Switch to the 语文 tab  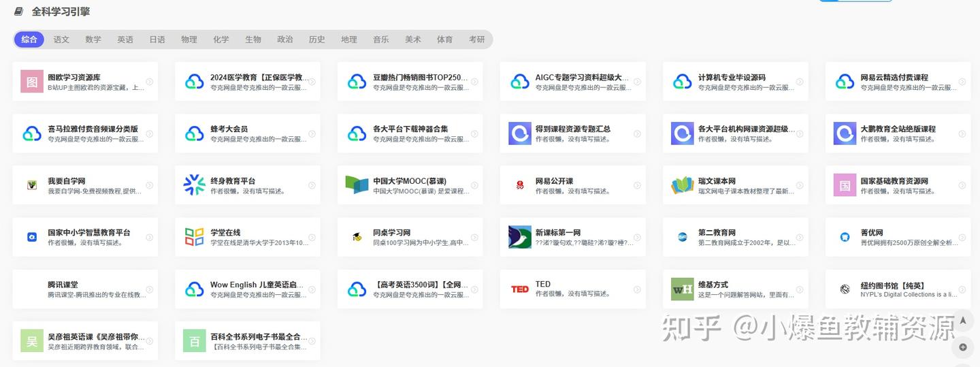pyautogui.click(x=61, y=39)
